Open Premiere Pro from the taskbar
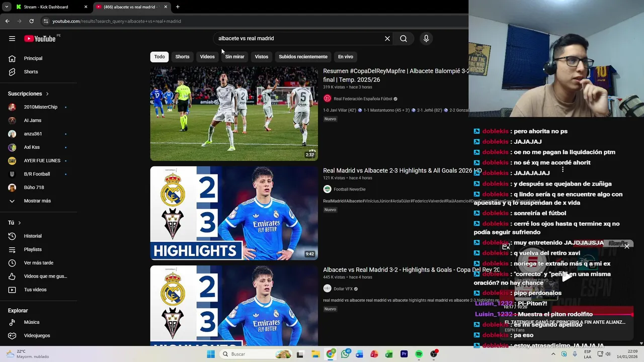The height and width of the screenshot is (362, 644). (404, 354)
